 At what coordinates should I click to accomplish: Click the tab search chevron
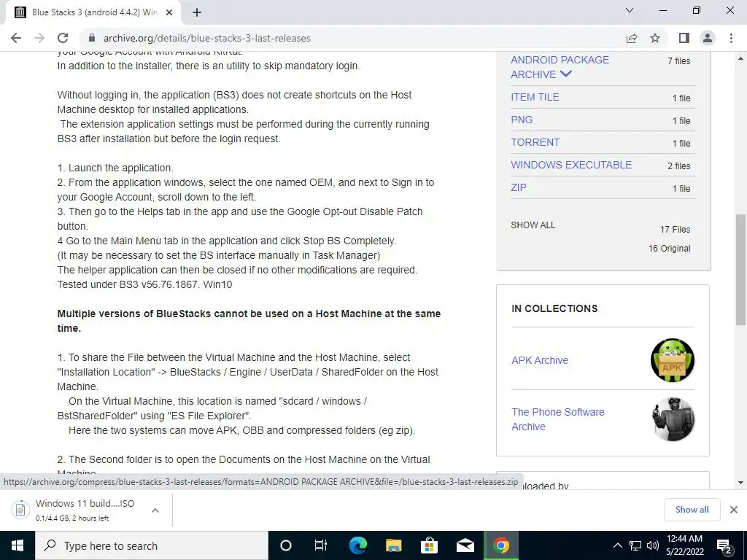pyautogui.click(x=630, y=10)
